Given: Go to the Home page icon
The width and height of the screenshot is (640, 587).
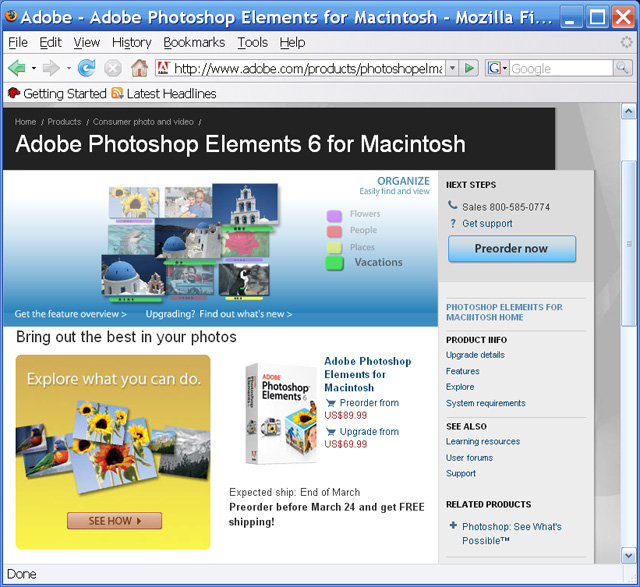Looking at the screenshot, I should click(x=139, y=68).
